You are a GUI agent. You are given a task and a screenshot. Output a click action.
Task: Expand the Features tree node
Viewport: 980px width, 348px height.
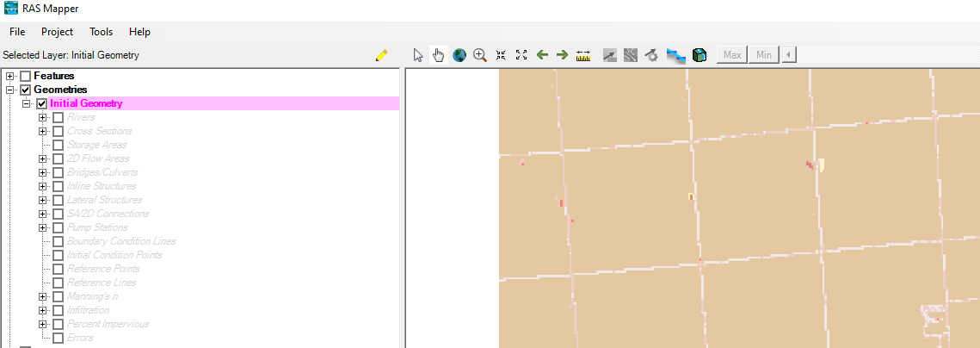point(10,76)
